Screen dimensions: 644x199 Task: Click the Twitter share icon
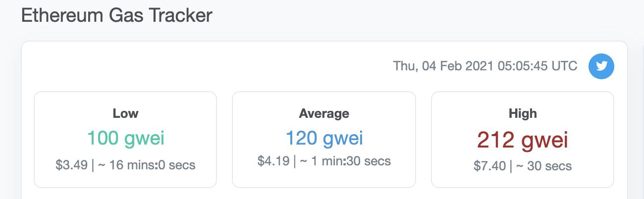click(601, 66)
